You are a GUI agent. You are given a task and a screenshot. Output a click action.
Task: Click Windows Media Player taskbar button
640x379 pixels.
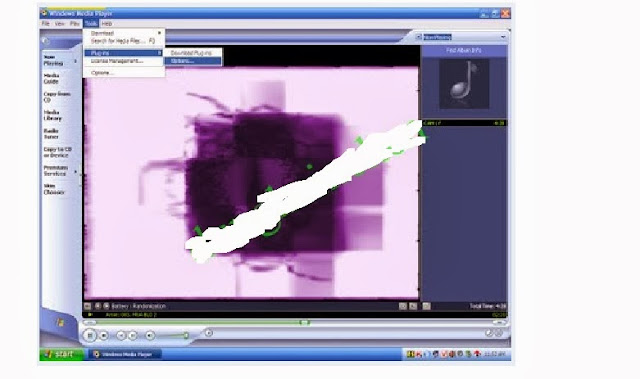point(125,354)
